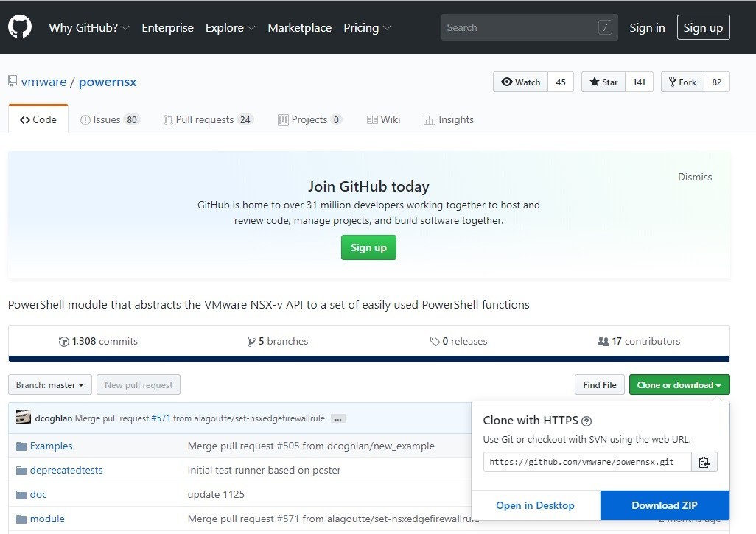
Task: Open the vmware organization link
Action: [44, 82]
